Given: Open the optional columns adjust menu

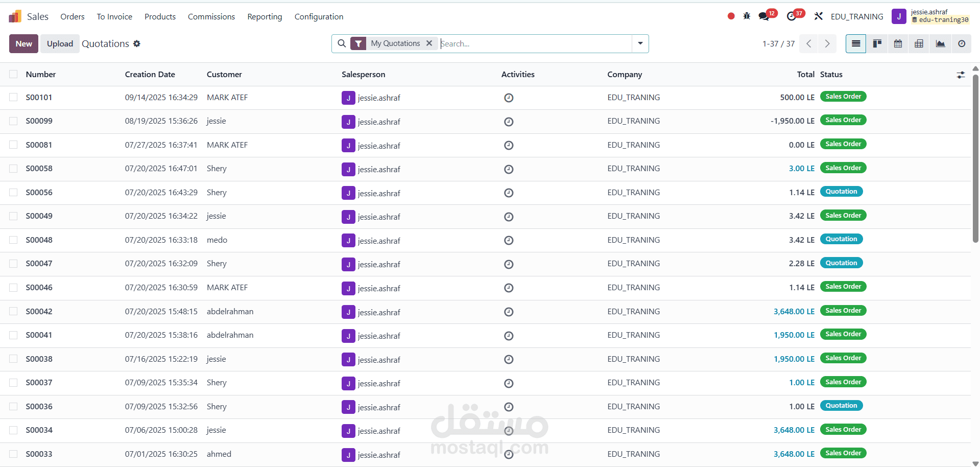Looking at the screenshot, I should click(x=961, y=75).
